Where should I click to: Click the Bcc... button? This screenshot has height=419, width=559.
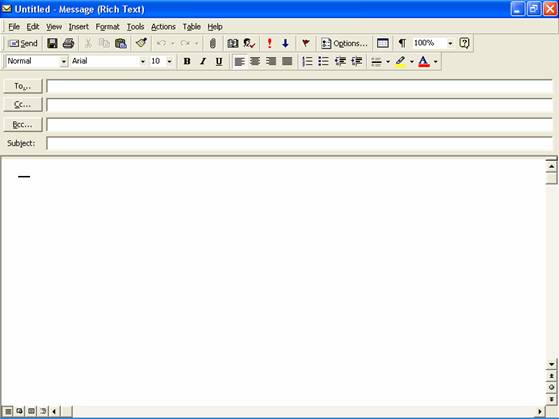(x=23, y=125)
